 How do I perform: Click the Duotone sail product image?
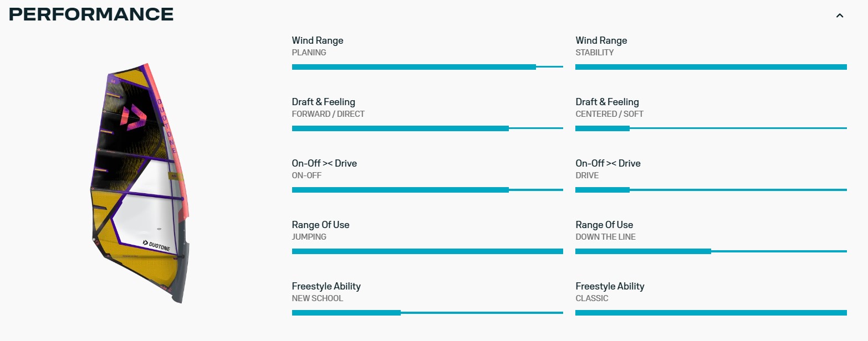coord(140,183)
